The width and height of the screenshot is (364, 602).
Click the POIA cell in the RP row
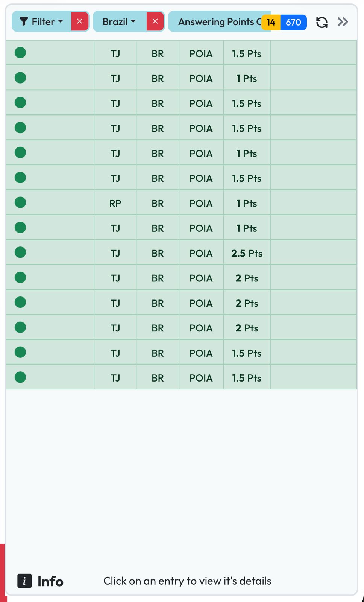point(201,204)
